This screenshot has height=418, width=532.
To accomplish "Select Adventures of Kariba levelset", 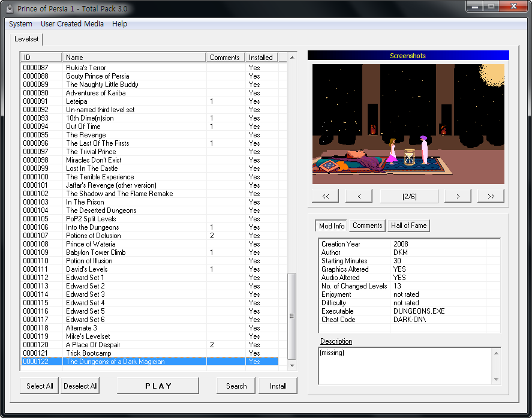I will (x=149, y=92).
